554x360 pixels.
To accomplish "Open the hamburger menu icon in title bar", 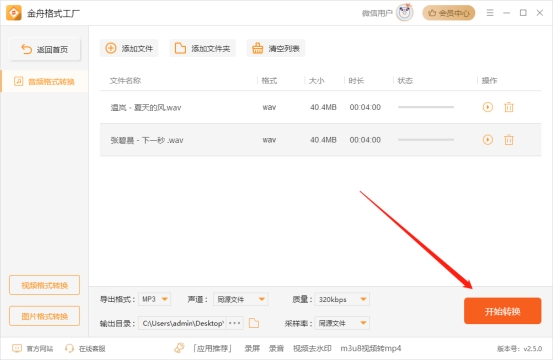I will [490, 13].
